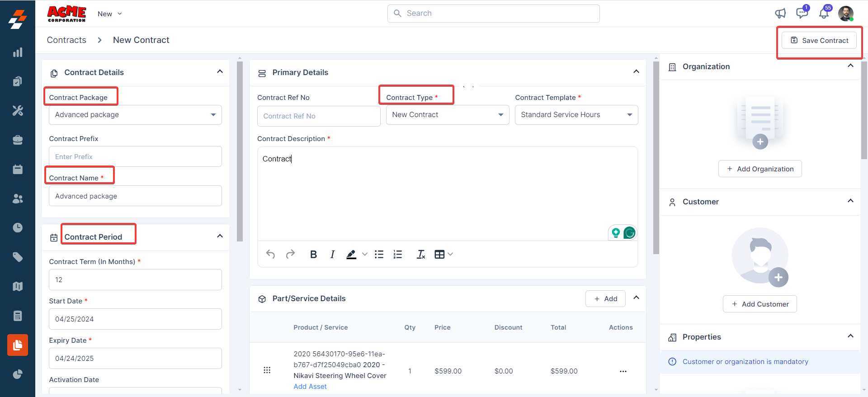
Task: Open the notifications bell icon
Action: (x=824, y=14)
